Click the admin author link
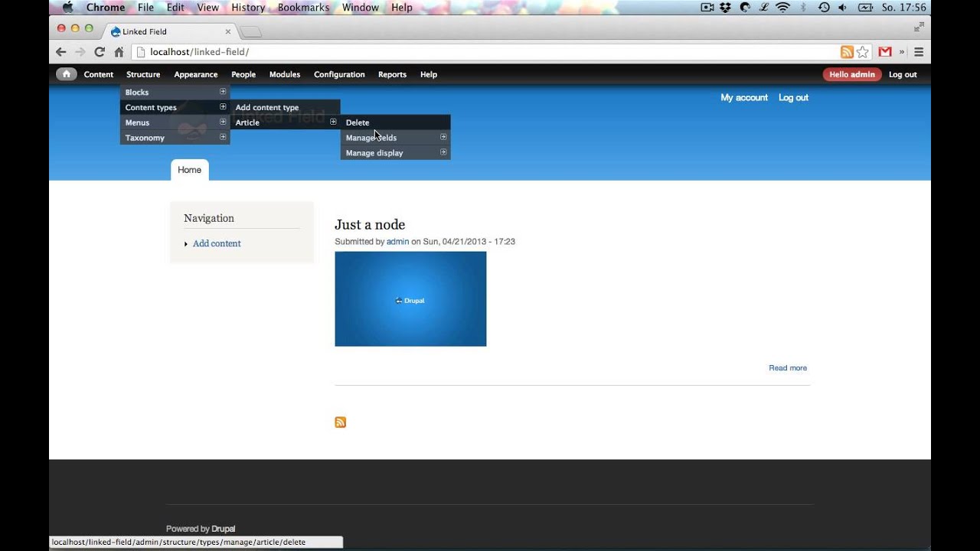Screen dimensions: 980x551 [x=397, y=242]
